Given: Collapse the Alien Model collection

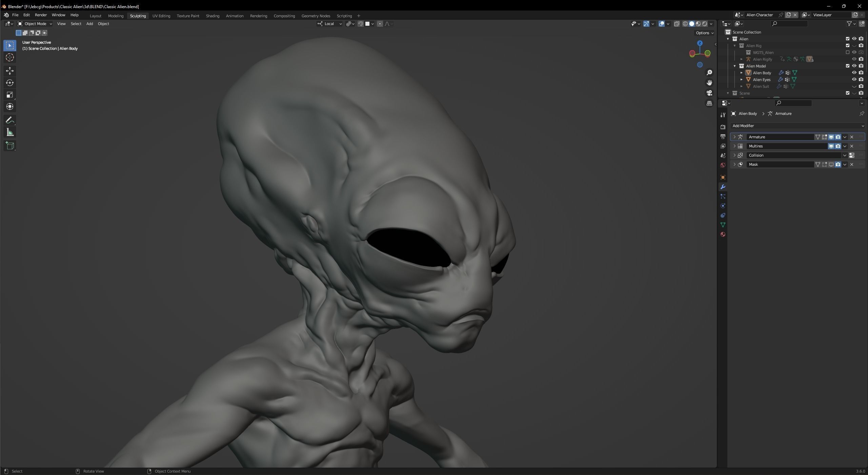Looking at the screenshot, I should [x=734, y=66].
